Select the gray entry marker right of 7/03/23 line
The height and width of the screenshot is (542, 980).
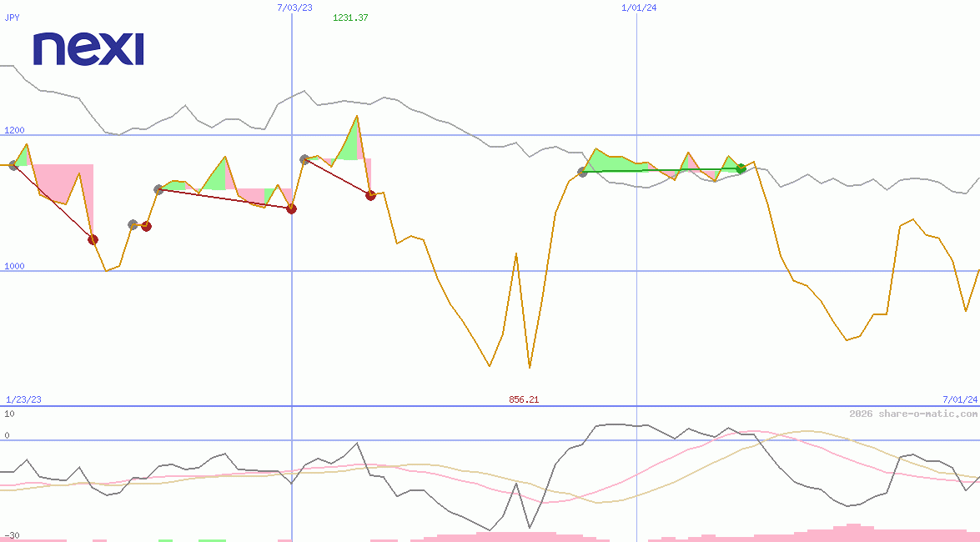coord(304,158)
